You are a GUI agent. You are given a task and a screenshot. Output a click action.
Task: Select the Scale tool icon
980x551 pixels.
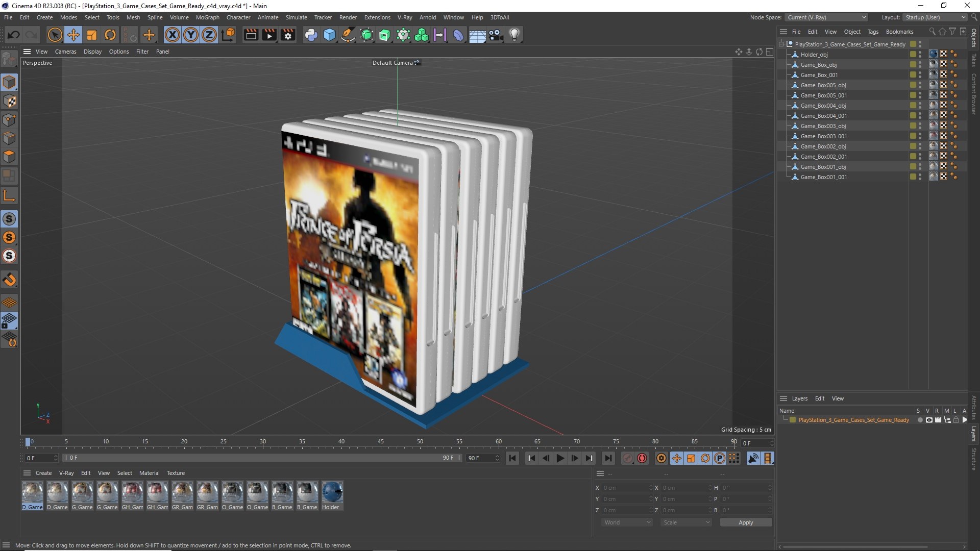(92, 35)
